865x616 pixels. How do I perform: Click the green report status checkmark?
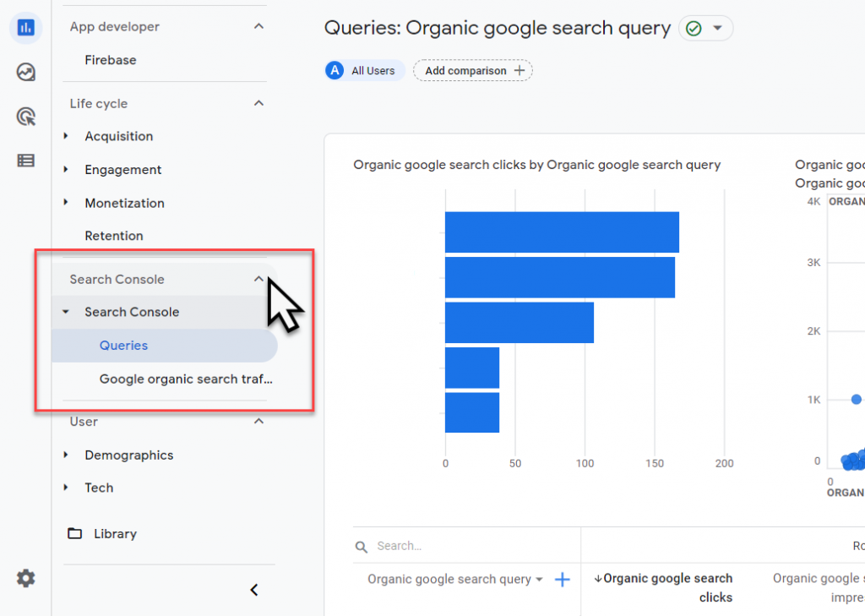point(694,29)
